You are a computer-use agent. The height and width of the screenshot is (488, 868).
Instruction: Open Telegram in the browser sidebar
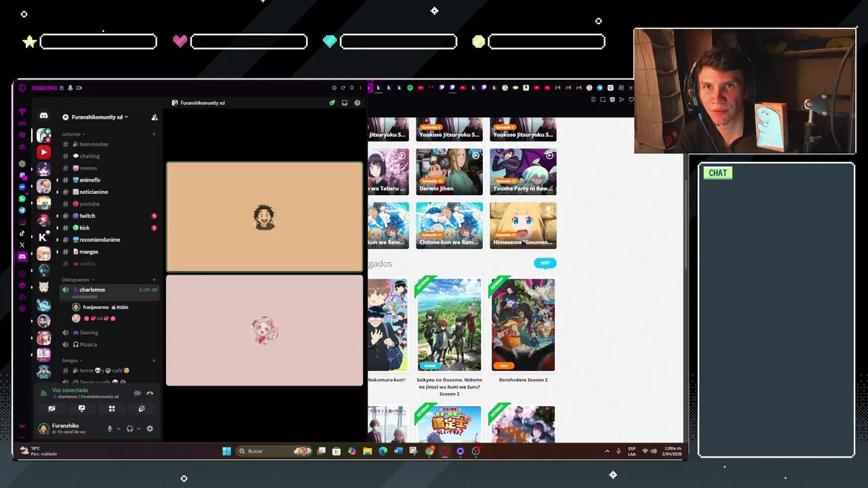click(x=22, y=210)
